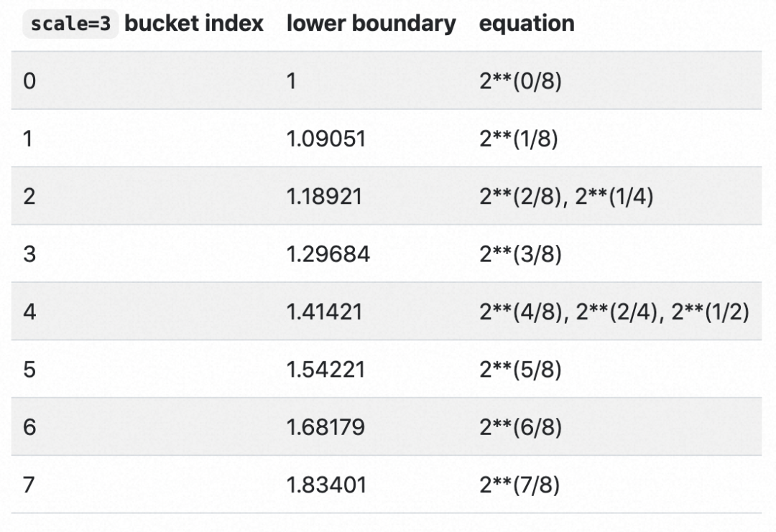Click the "lower boundary" column header
Viewport: 776px width, 532px height.
(371, 23)
